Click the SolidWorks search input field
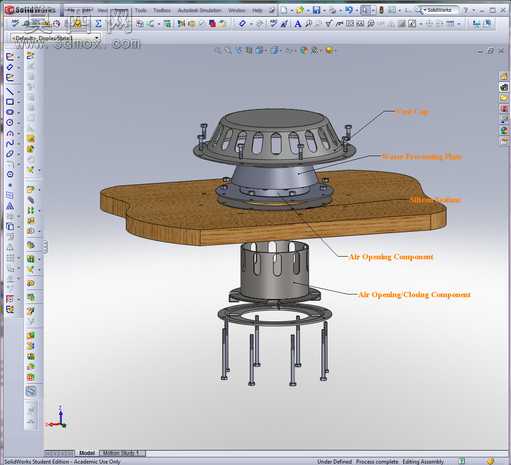 441,10
